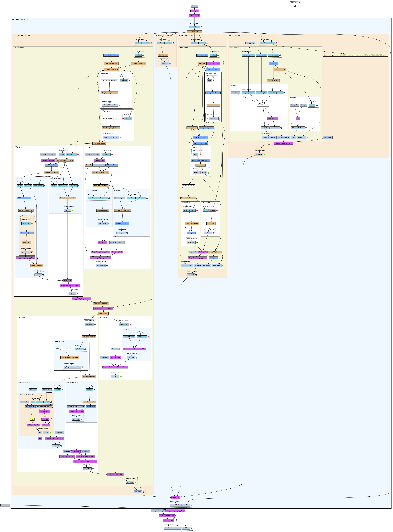Click red triangle left of gbifchosen port

click(123, 118)
